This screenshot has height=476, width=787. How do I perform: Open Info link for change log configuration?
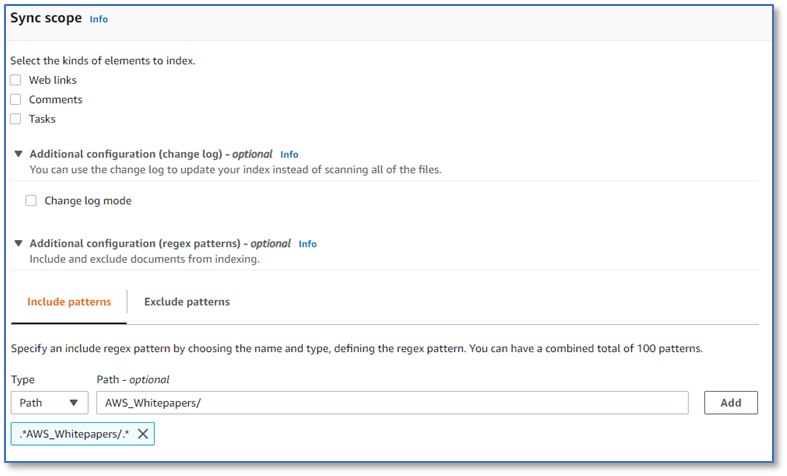coord(289,155)
